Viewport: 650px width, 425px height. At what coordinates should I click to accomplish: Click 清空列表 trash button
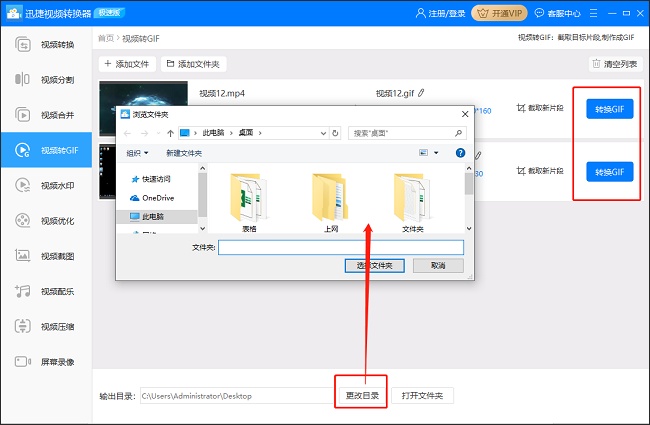[615, 64]
